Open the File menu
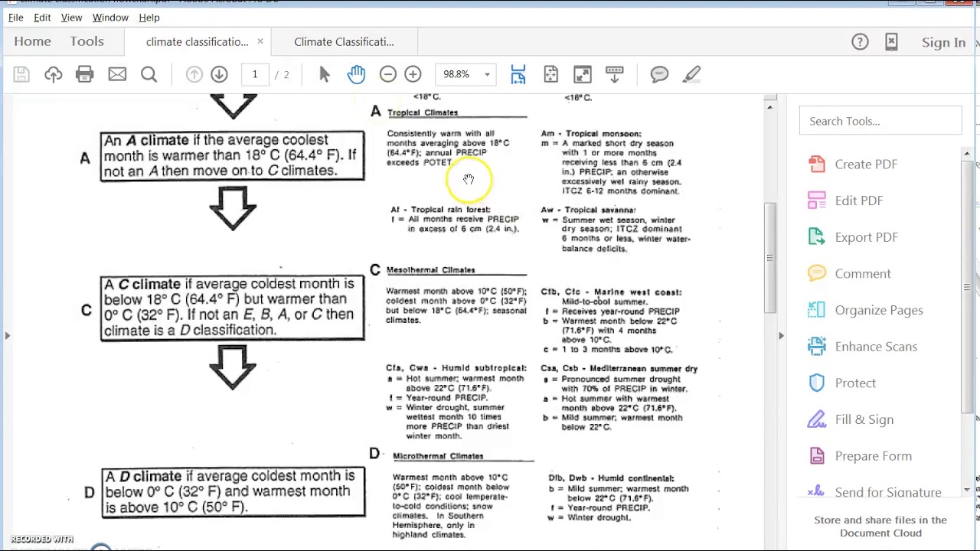 tap(15, 17)
